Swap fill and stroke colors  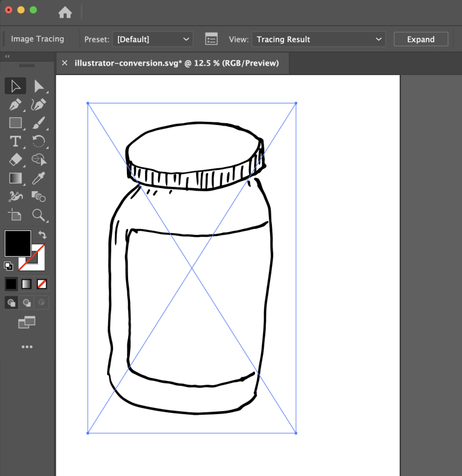[x=42, y=235]
